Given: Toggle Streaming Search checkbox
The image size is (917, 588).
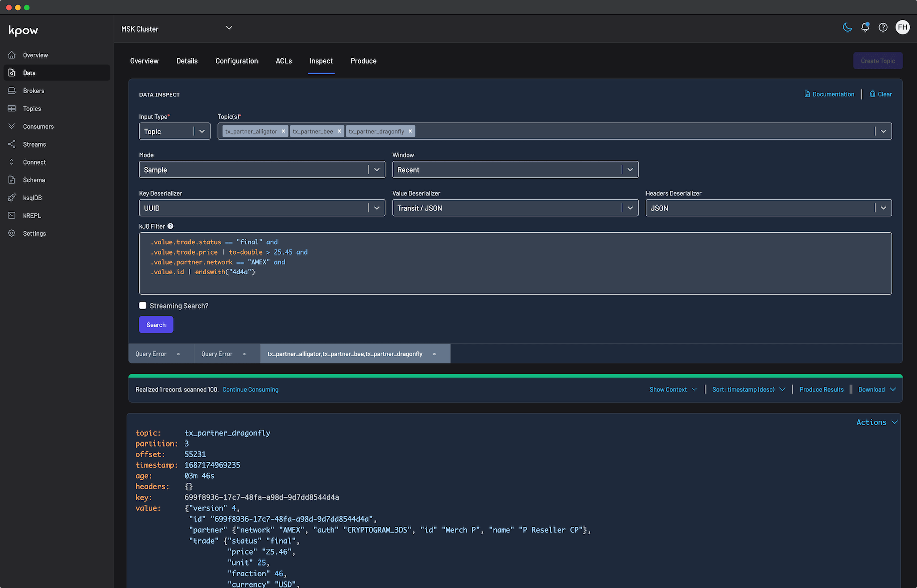Looking at the screenshot, I should click(142, 305).
